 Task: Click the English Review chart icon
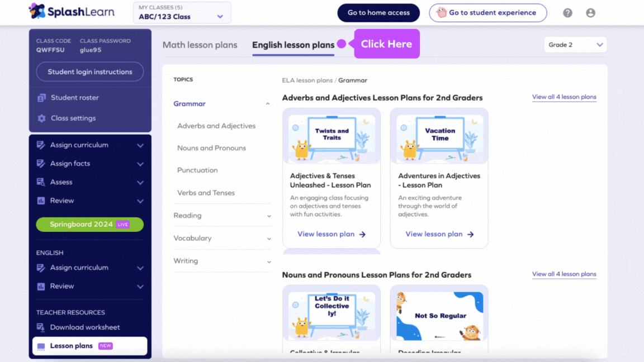tap(41, 286)
